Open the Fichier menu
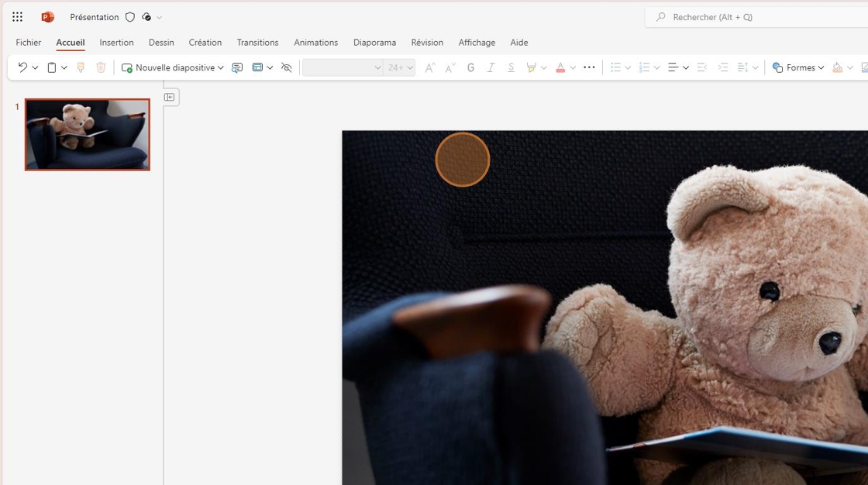The width and height of the screenshot is (868, 485). (x=28, y=43)
